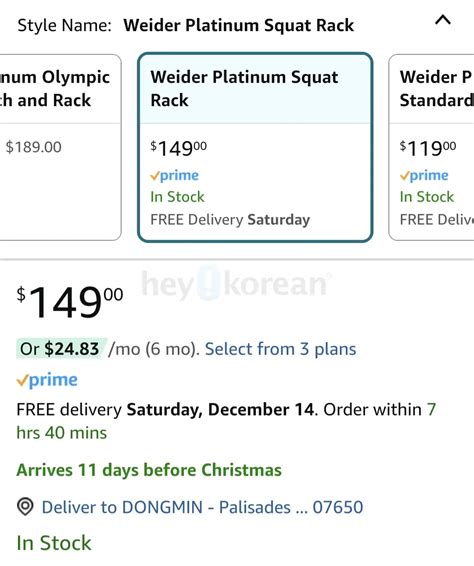This screenshot has width=474, height=566.
Task: Click the Or $24.83 monthly payment badge
Action: pos(61,349)
